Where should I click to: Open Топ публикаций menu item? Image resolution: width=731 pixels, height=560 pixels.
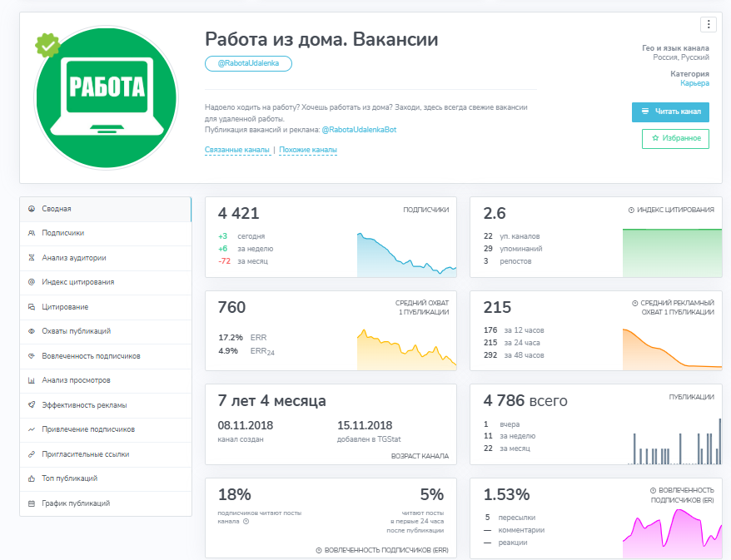[x=106, y=478]
